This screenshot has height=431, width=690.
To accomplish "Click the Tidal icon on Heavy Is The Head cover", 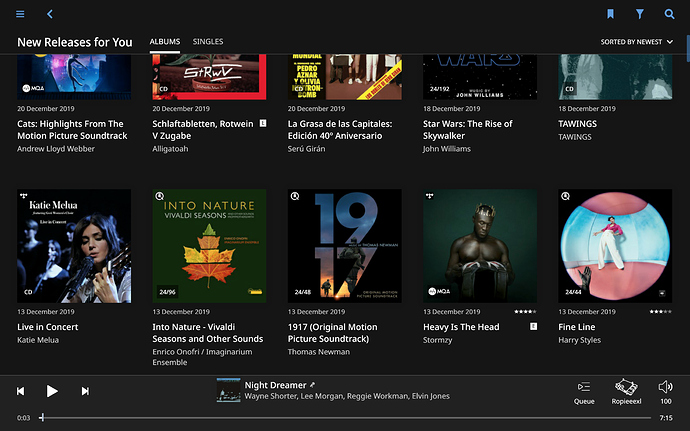I will tap(430, 195).
